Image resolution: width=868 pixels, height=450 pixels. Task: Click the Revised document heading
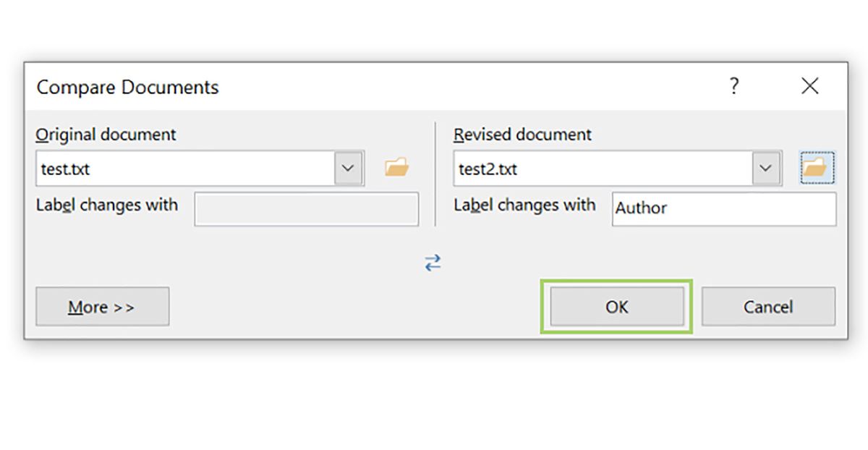(x=522, y=135)
